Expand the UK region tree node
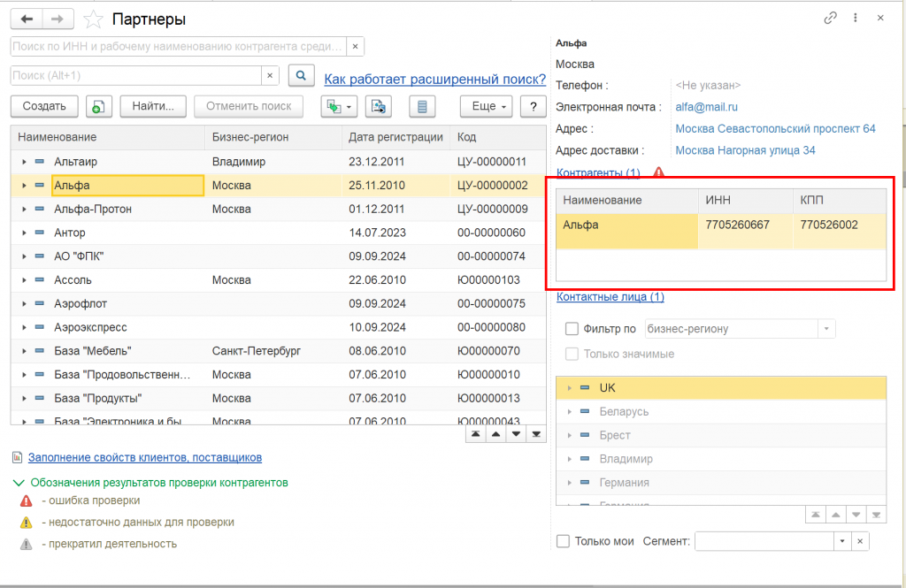 (x=570, y=388)
